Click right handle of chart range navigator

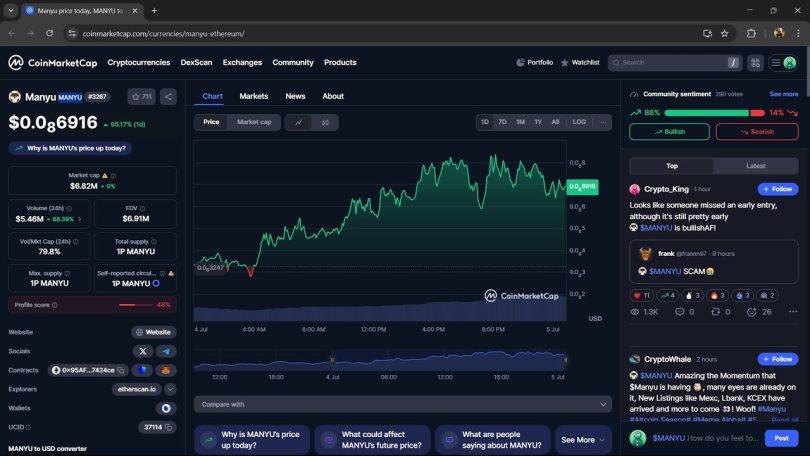[x=565, y=359]
